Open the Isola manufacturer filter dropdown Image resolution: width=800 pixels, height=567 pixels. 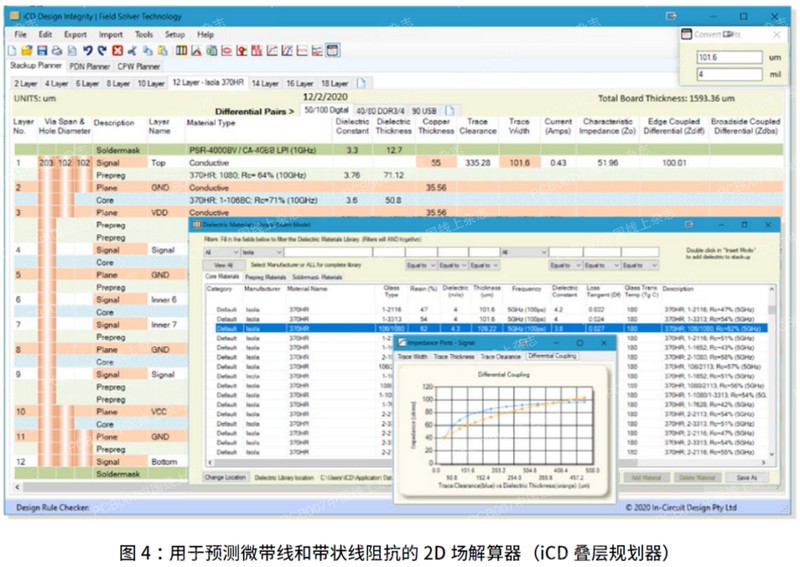262,252
